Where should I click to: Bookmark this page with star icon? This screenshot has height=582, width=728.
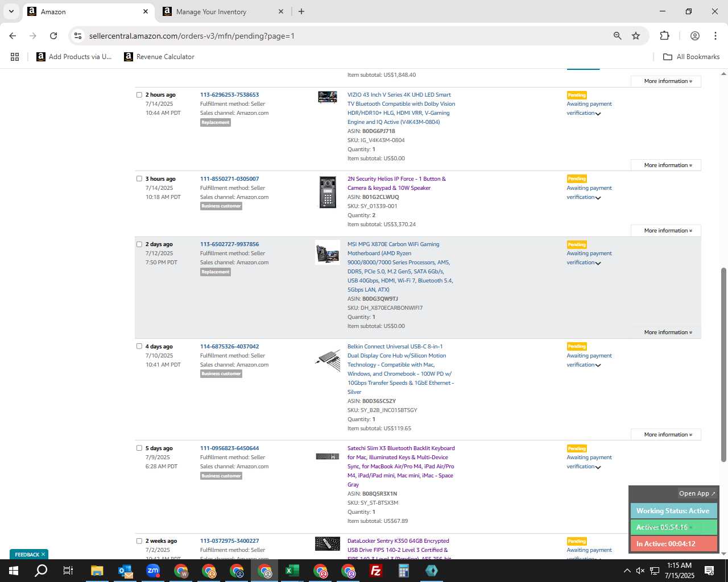click(x=636, y=36)
